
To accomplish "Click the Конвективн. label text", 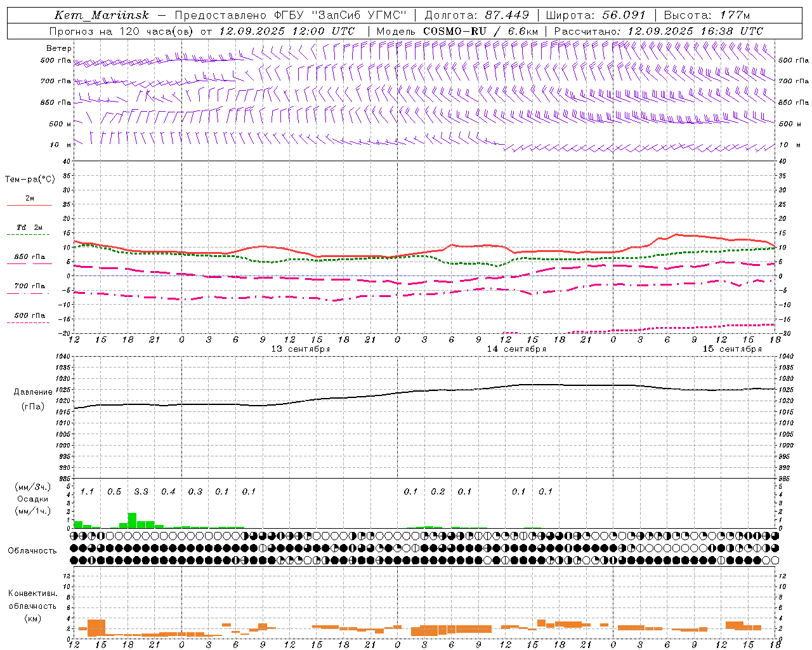I will click(32, 594).
